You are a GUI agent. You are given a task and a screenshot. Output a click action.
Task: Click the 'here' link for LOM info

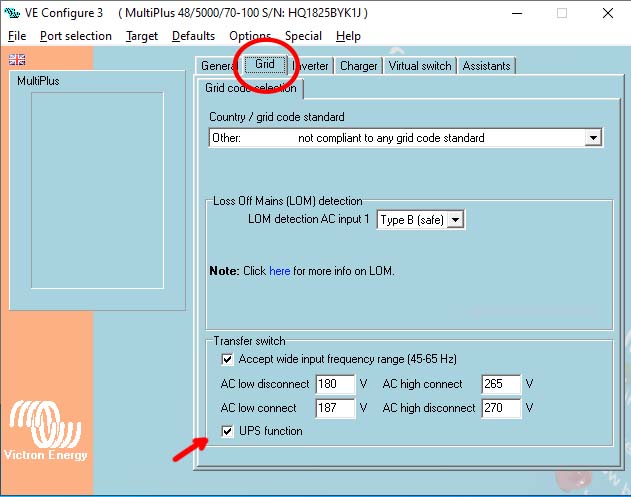tap(279, 271)
